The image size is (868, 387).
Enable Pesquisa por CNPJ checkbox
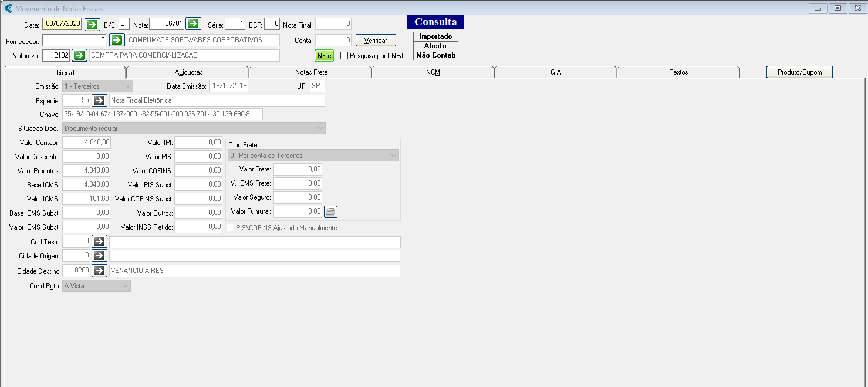(345, 56)
